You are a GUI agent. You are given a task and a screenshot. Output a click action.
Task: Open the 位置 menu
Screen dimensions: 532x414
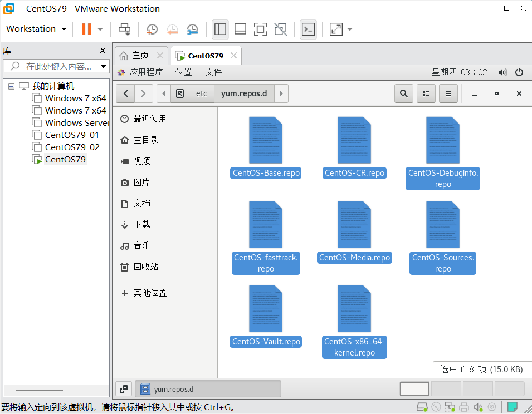pyautogui.click(x=183, y=72)
